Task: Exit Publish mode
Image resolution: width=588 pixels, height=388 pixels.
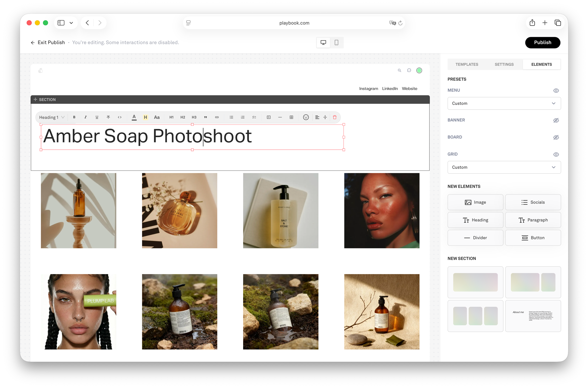Action: [x=48, y=43]
